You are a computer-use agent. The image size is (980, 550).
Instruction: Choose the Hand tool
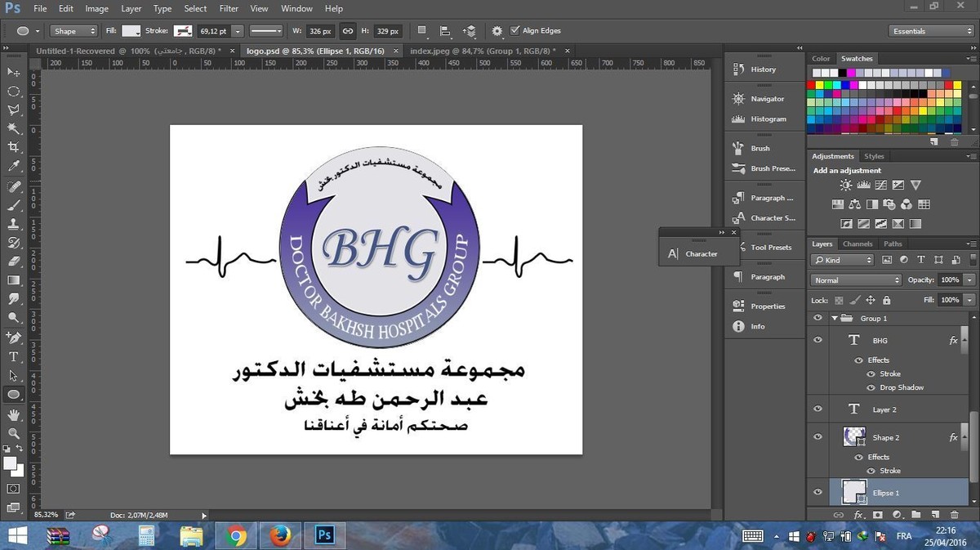(14, 415)
